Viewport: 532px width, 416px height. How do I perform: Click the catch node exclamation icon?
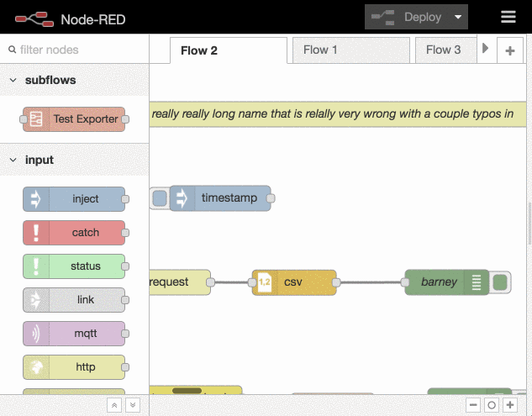(x=36, y=233)
